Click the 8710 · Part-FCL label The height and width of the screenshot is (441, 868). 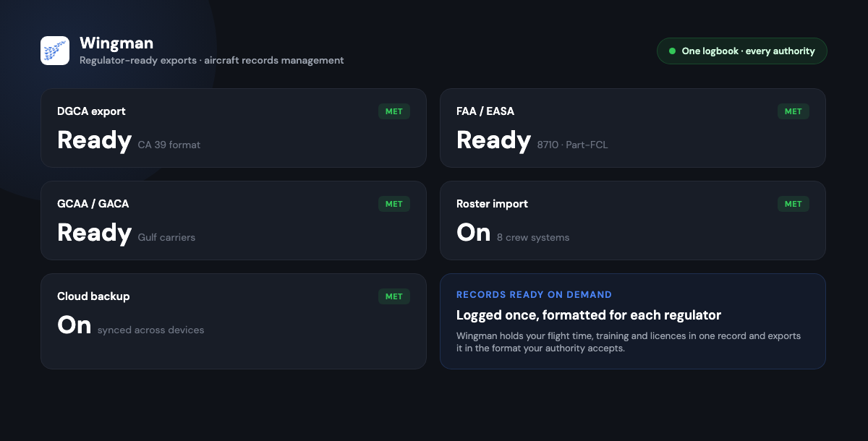pyautogui.click(x=573, y=145)
